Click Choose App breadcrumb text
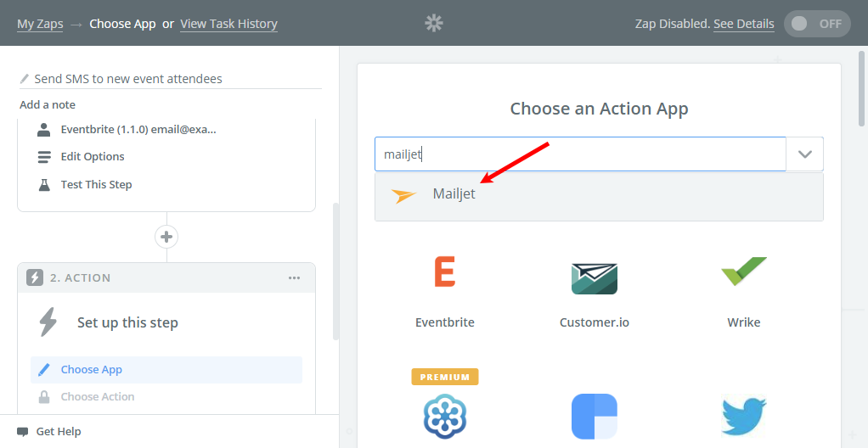Screen dimensions: 868x448 (123, 24)
